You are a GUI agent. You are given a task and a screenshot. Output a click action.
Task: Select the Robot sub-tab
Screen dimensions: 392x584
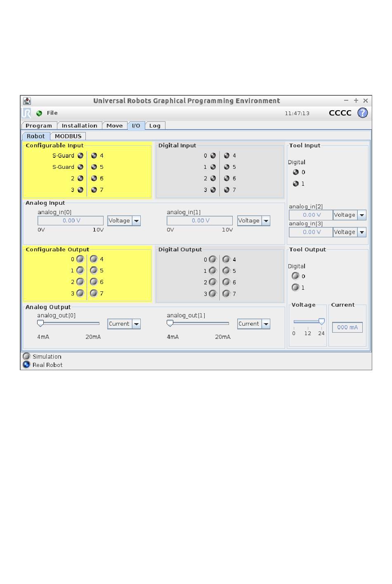click(x=36, y=136)
